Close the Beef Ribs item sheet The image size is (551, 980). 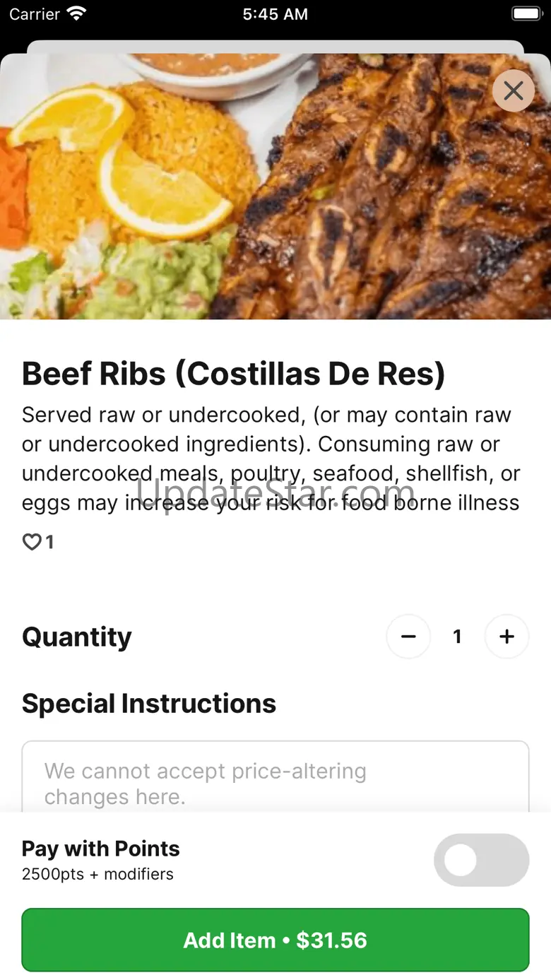[x=514, y=90]
